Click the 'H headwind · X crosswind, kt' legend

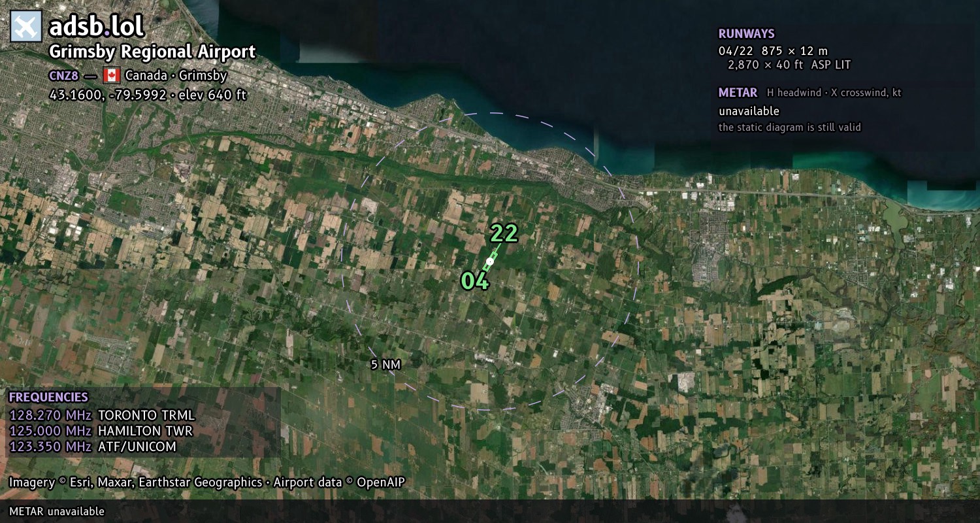pyautogui.click(x=834, y=93)
